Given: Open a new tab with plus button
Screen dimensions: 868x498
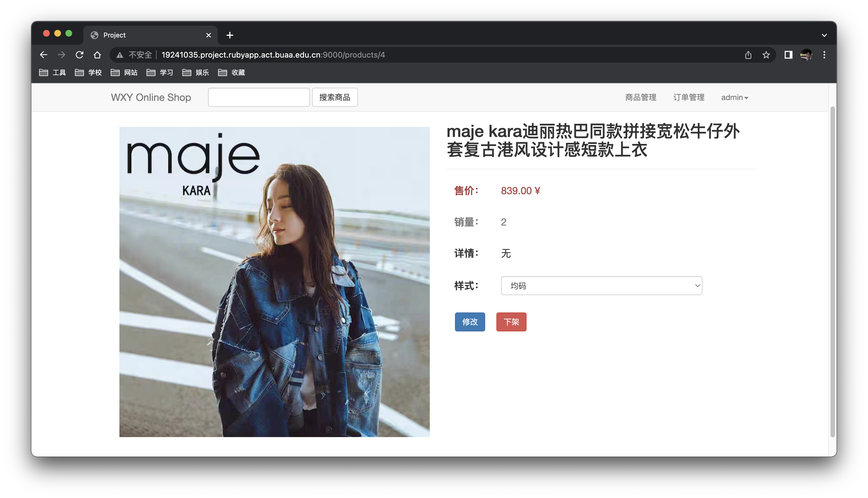Looking at the screenshot, I should (230, 35).
